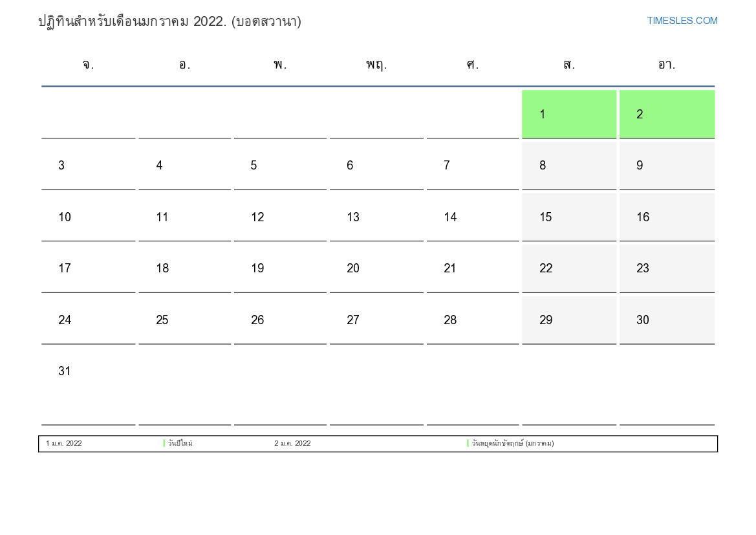
Task: Click the วันหยุดนักขัตฤกษ์ legend entry
Action: coord(512,444)
